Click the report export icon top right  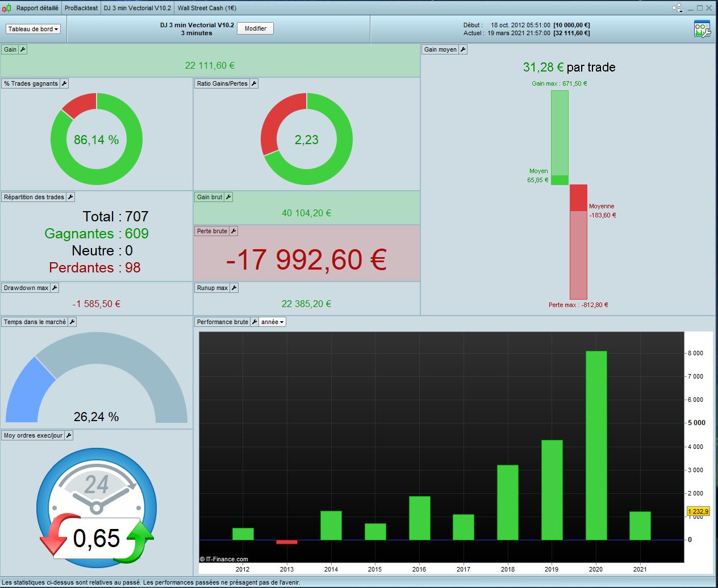tap(702, 29)
